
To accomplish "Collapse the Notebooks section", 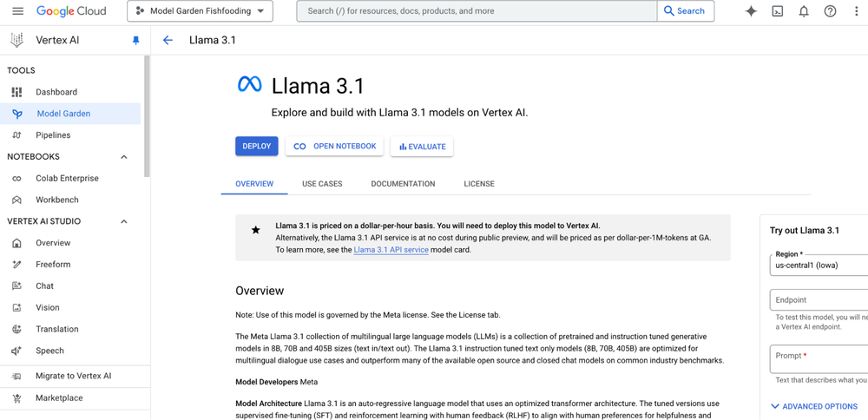I will pos(124,157).
